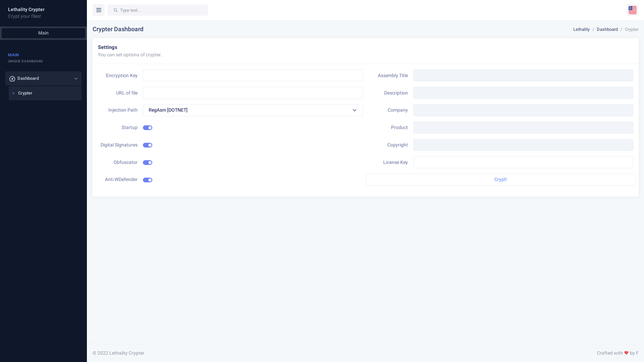Screen dimensions: 644x362
Task: Collapse the Dashboard sidebar menu chevron
Action: [x=76, y=78]
